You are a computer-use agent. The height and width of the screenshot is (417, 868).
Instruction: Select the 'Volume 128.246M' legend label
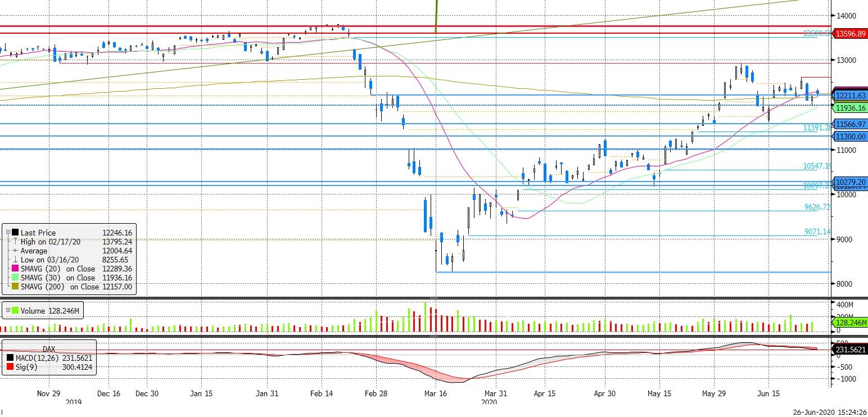click(51, 310)
